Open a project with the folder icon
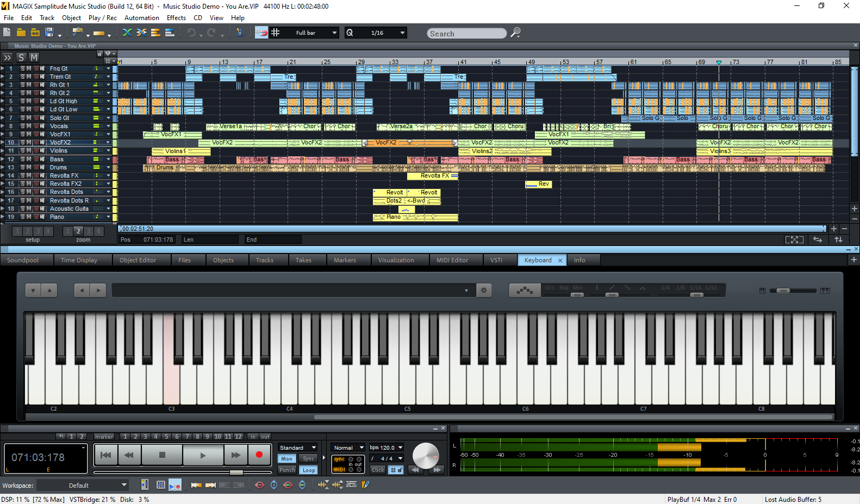Image resolution: width=860 pixels, height=504 pixels. (21, 33)
